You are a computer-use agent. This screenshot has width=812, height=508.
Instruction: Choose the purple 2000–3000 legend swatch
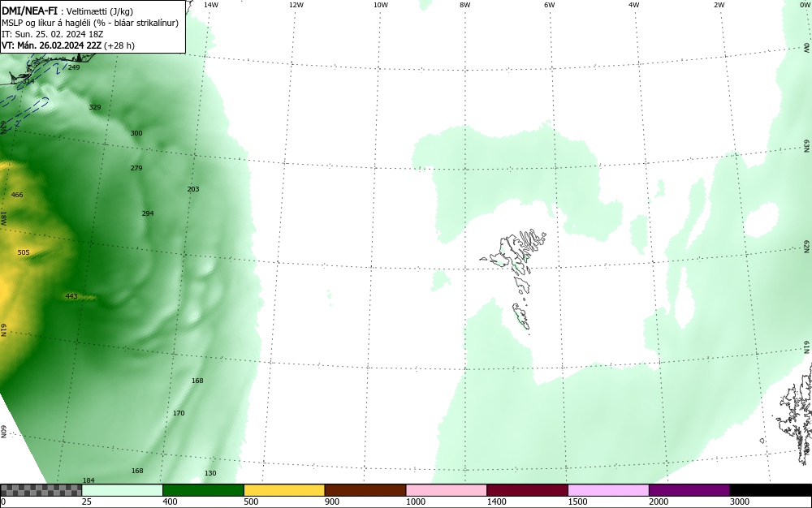point(689,490)
